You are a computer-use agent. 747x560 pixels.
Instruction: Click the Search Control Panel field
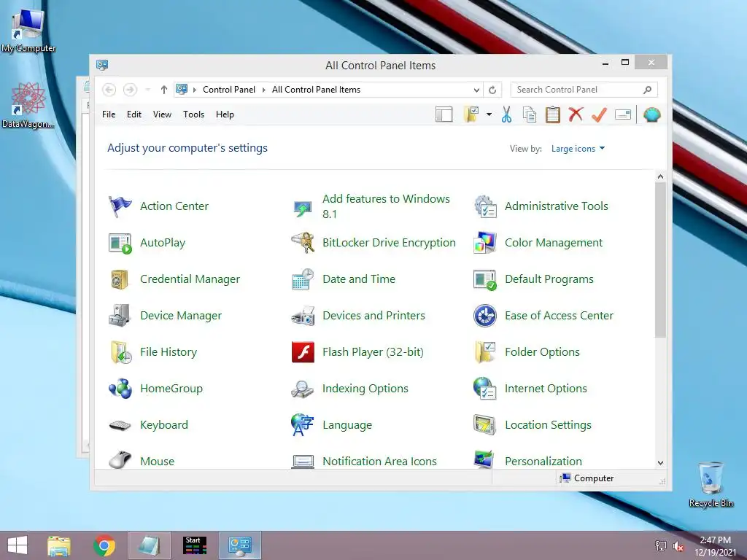tap(584, 90)
